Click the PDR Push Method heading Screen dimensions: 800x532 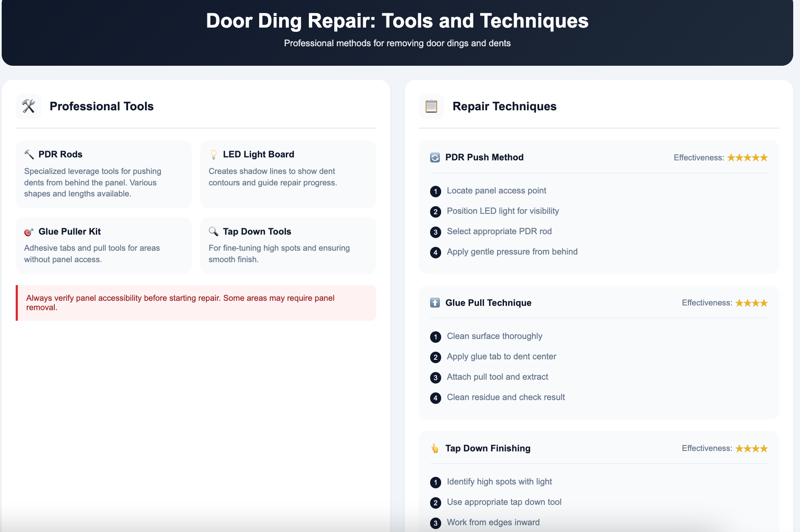484,157
